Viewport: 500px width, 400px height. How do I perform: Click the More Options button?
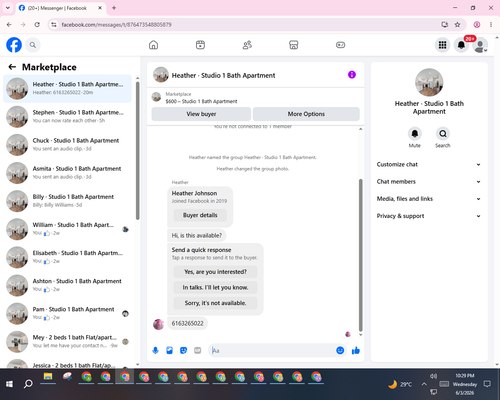point(306,114)
